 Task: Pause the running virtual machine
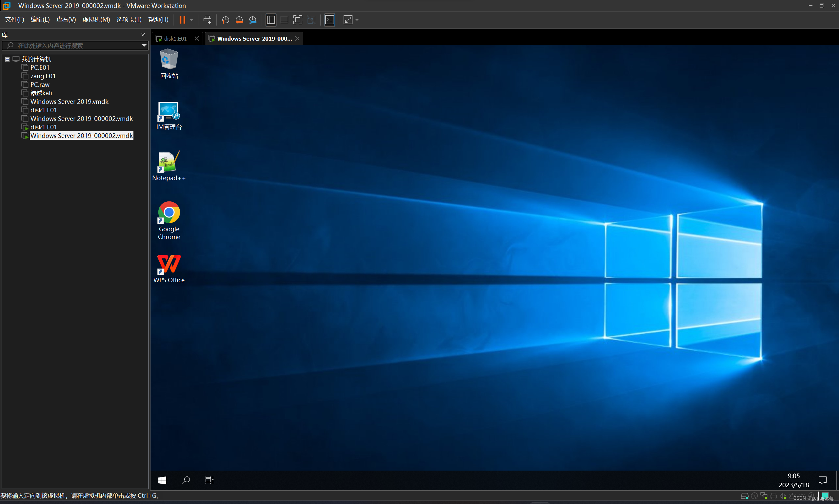(182, 20)
